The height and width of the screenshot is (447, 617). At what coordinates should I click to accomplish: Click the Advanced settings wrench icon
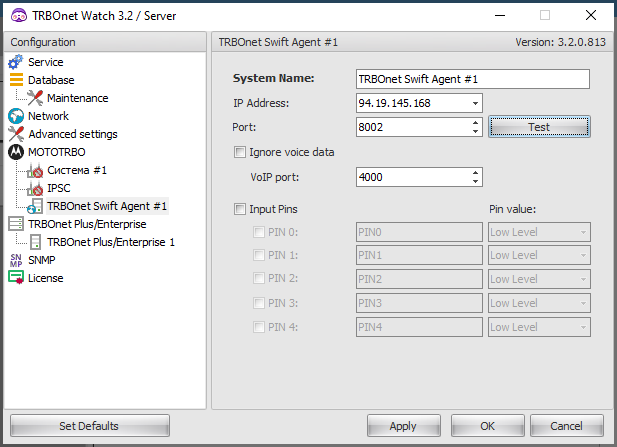16,134
